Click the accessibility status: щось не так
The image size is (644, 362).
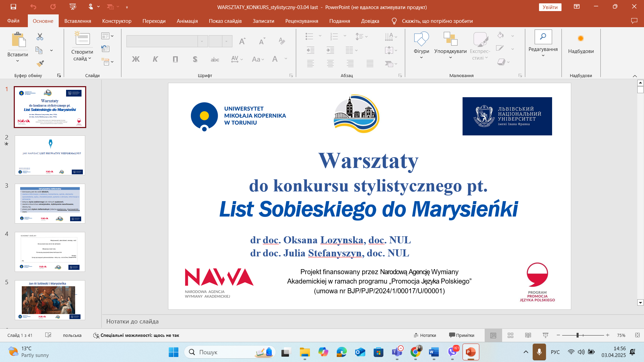coord(136,335)
